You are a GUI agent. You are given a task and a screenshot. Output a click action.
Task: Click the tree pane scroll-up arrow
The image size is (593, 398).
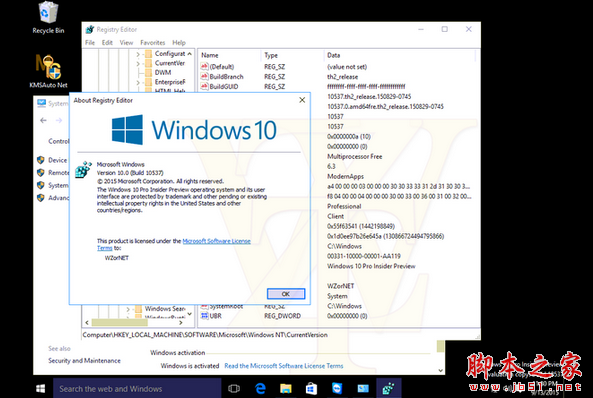coord(189,54)
